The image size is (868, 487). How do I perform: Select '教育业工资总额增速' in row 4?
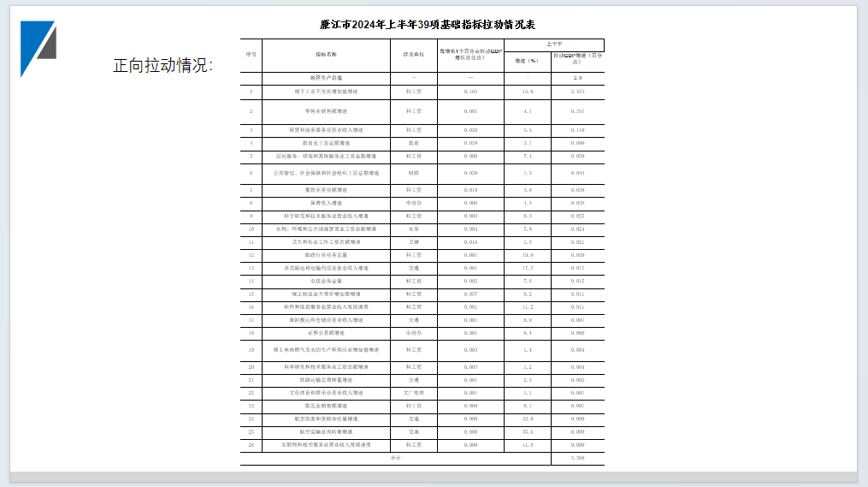(x=326, y=144)
